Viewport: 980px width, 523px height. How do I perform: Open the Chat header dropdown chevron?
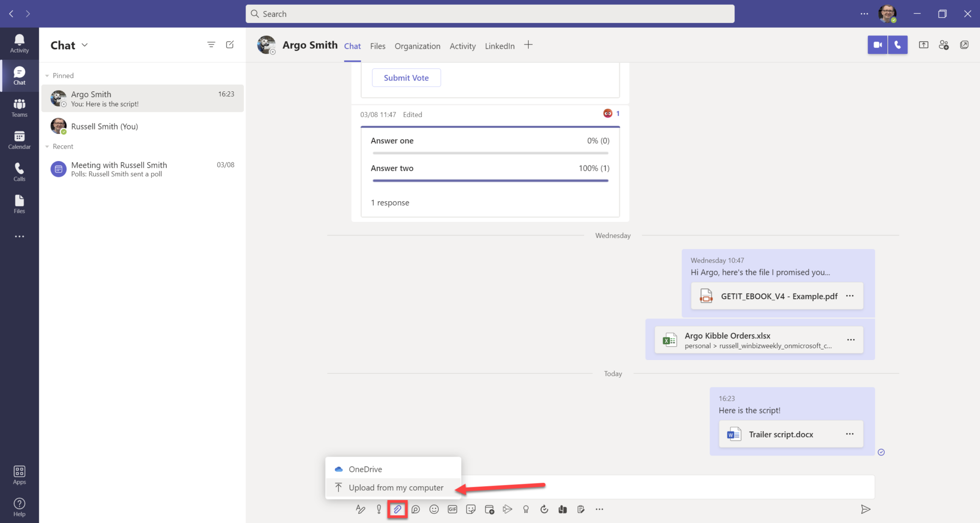click(x=85, y=44)
